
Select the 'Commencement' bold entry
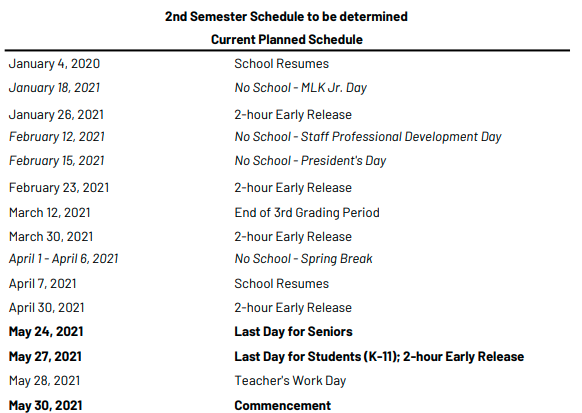(x=282, y=406)
